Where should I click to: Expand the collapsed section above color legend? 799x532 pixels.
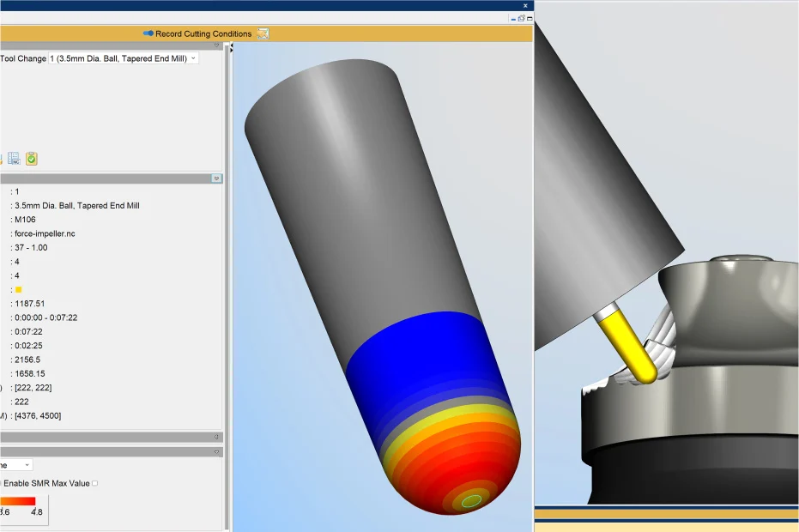point(216,438)
